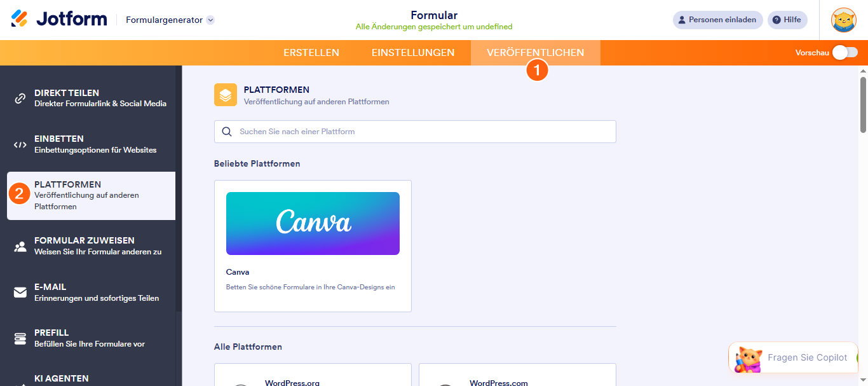The width and height of the screenshot is (868, 386).
Task: Click the Formular title text
Action: tap(434, 15)
